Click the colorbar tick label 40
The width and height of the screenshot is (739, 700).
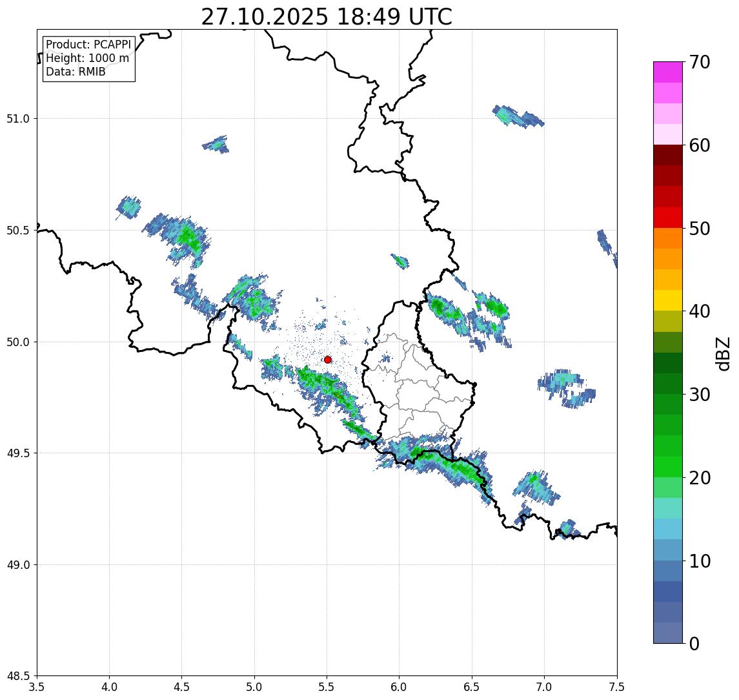(x=700, y=311)
